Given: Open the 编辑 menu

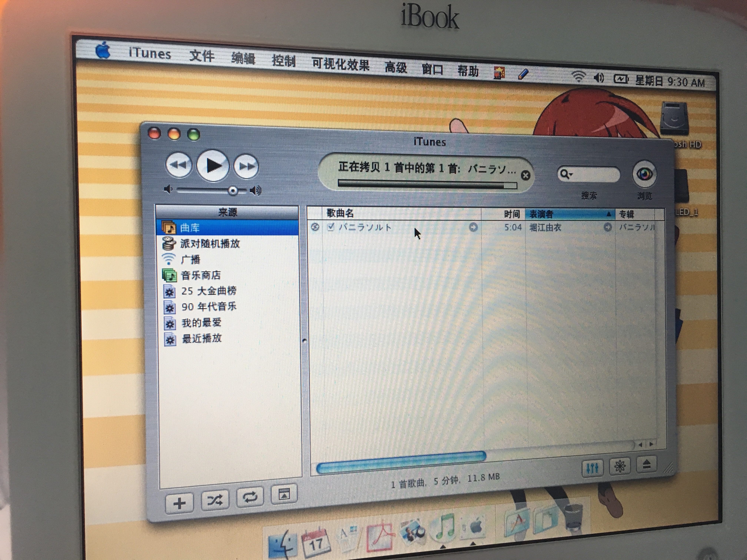Looking at the screenshot, I should tap(243, 58).
